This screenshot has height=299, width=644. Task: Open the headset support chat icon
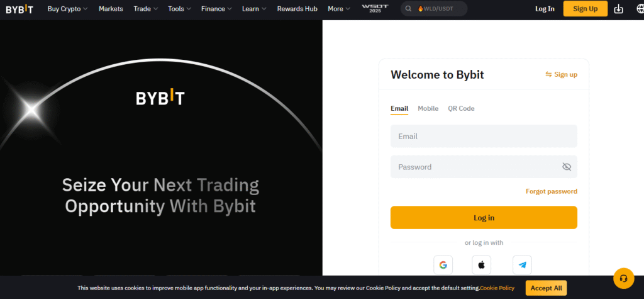(623, 278)
